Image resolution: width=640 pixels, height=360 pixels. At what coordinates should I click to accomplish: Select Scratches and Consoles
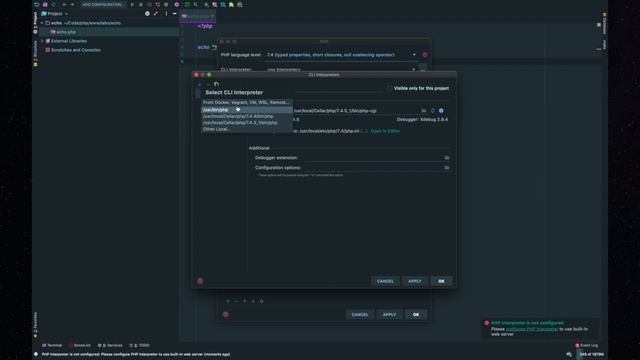click(x=76, y=50)
